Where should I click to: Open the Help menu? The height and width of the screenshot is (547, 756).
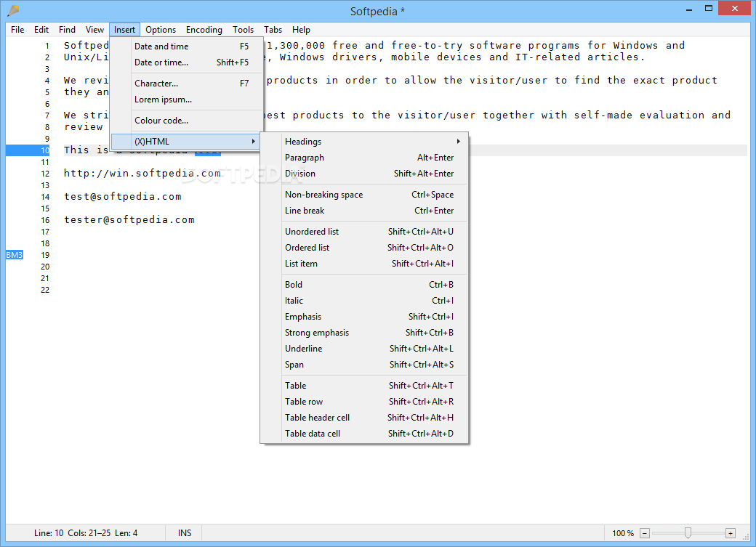click(301, 30)
